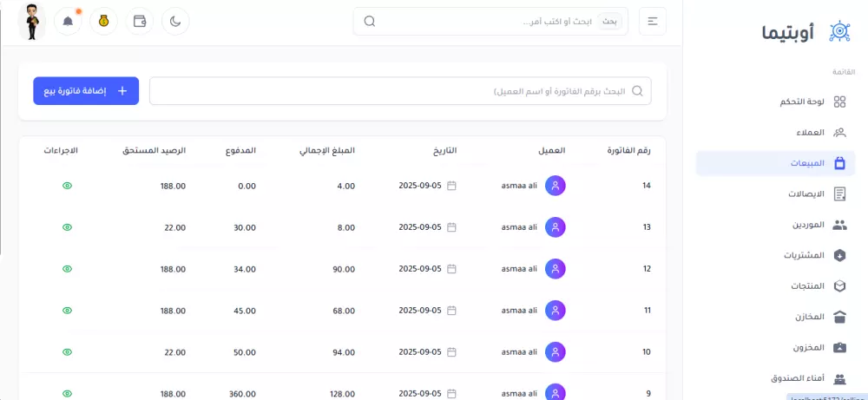Click calendar icon in invoice 14 row
The height and width of the screenshot is (400, 868).
pos(451,186)
